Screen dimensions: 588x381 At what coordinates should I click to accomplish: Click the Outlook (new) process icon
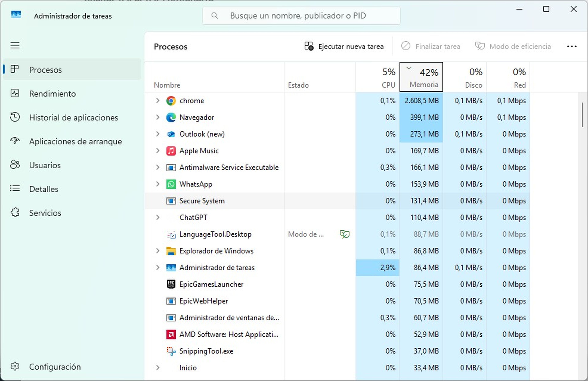click(x=171, y=134)
